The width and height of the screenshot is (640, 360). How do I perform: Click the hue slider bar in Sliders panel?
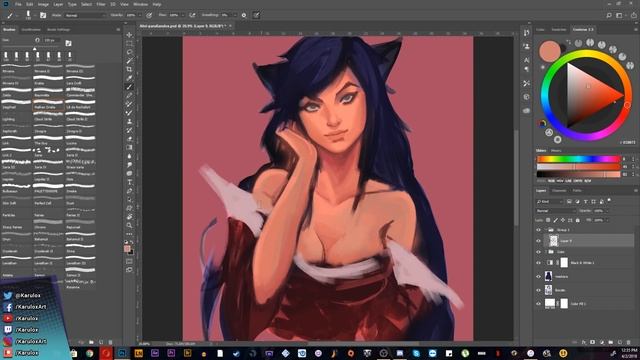click(x=578, y=159)
